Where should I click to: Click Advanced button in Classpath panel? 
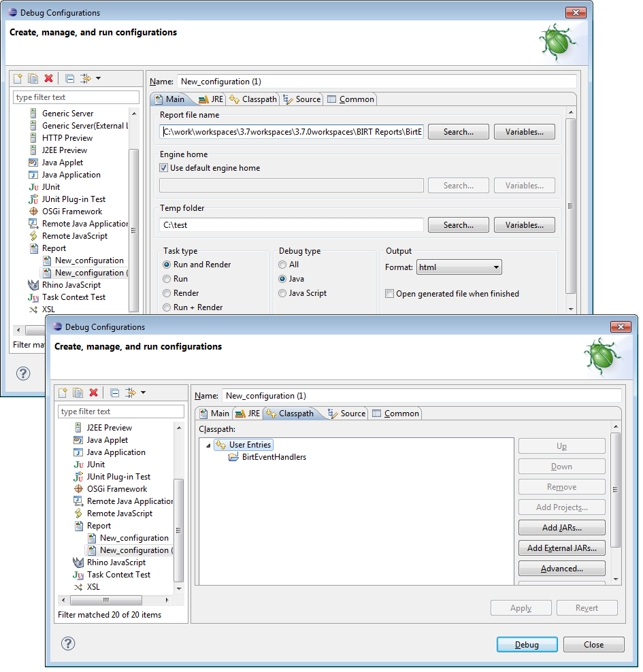click(561, 569)
